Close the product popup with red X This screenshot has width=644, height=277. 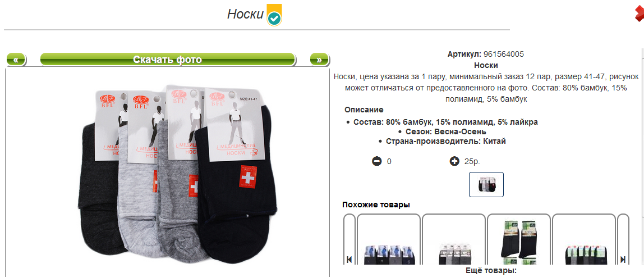pos(640,15)
